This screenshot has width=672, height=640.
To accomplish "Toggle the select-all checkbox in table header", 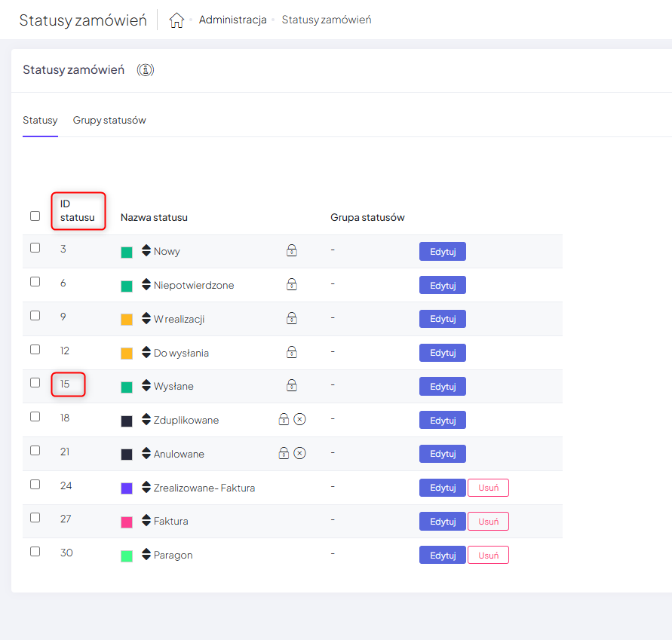I will tap(35, 216).
